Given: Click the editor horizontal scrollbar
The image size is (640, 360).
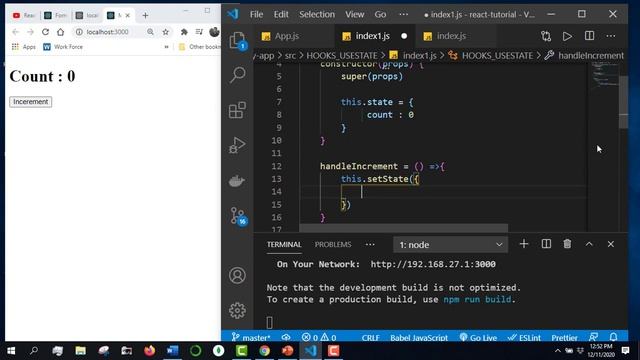Looking at the screenshot, I should (x=404, y=228).
